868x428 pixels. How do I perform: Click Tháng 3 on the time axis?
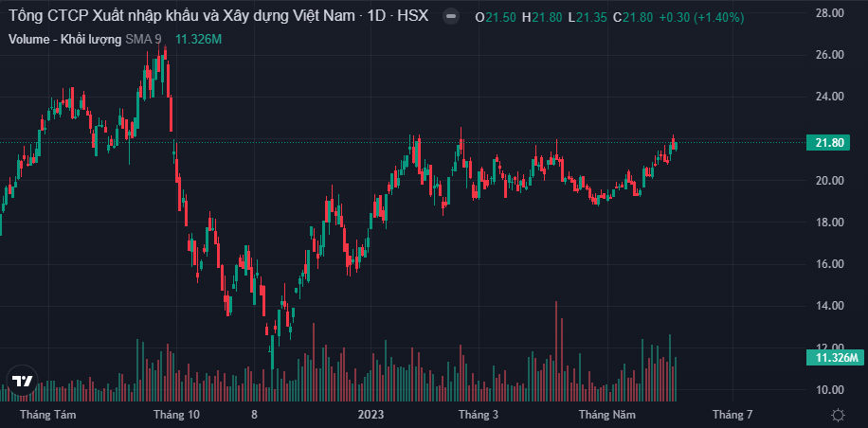point(479,415)
